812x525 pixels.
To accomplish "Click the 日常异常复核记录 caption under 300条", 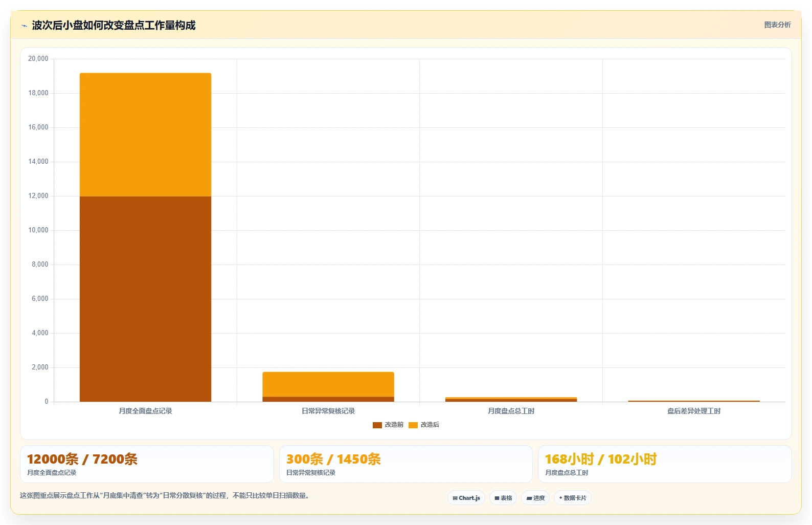I will [x=311, y=473].
